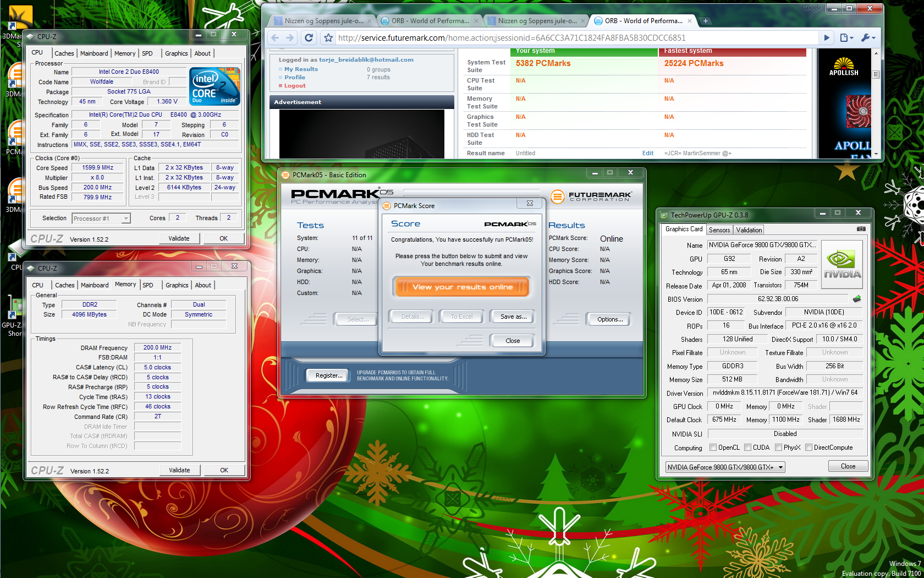Click the PCMark05 window title icon
The width and height of the screenshot is (924, 578).
[285, 175]
